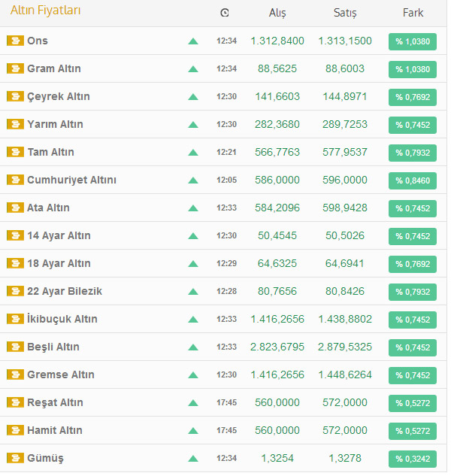The width and height of the screenshot is (454, 476).
Task: Click the clock icon in the table header
Action: tap(225, 13)
